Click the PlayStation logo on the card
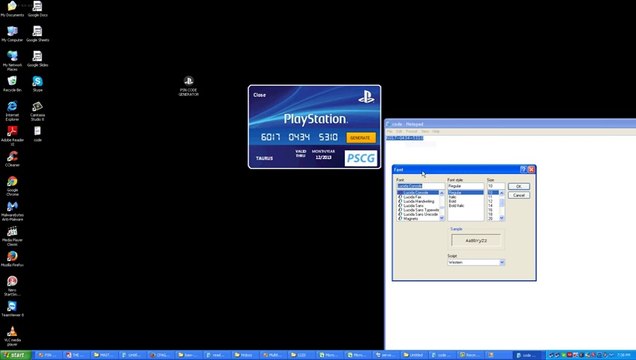The image size is (636, 360). pyautogui.click(x=366, y=97)
